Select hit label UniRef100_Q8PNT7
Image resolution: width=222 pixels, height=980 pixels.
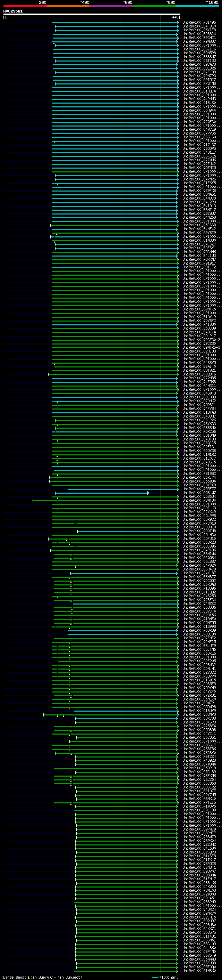point(199,833)
